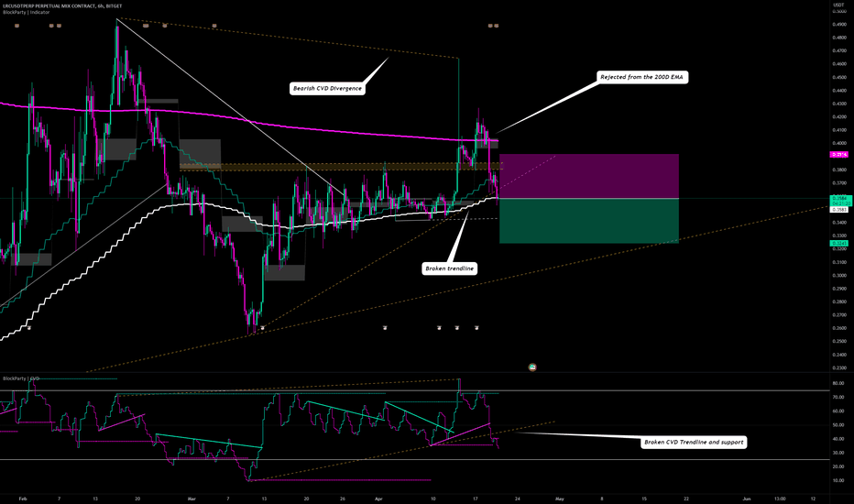Viewport: 854px width, 504px height.
Task: Click May on the time axis
Action: [559, 499]
